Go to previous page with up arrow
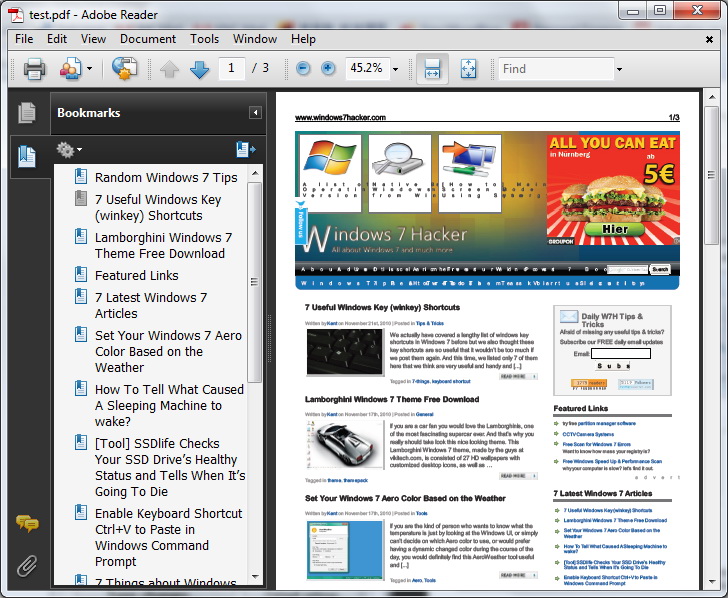This screenshot has height=598, width=728. (169, 69)
